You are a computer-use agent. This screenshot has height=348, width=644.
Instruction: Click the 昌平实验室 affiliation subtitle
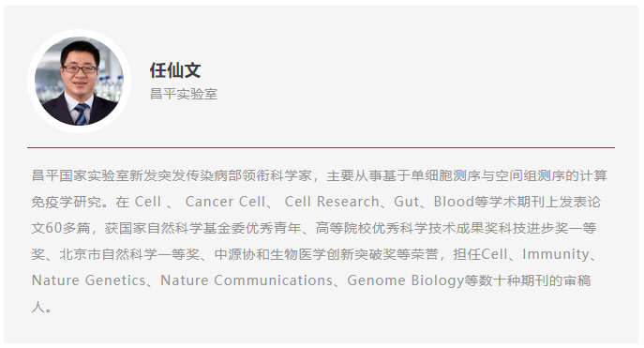(x=184, y=94)
